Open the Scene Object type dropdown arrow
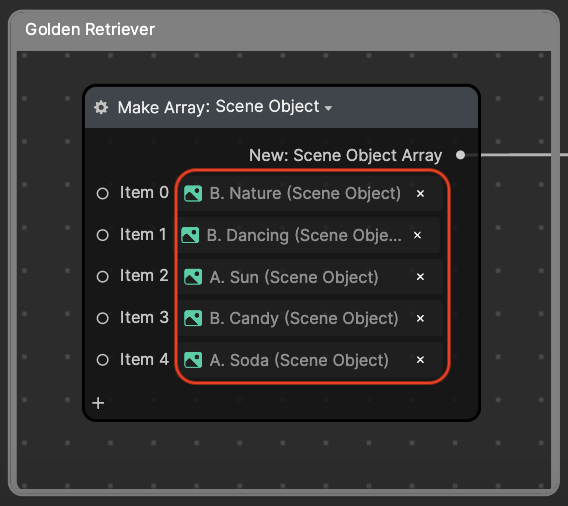This screenshot has height=506, width=568. 328,108
